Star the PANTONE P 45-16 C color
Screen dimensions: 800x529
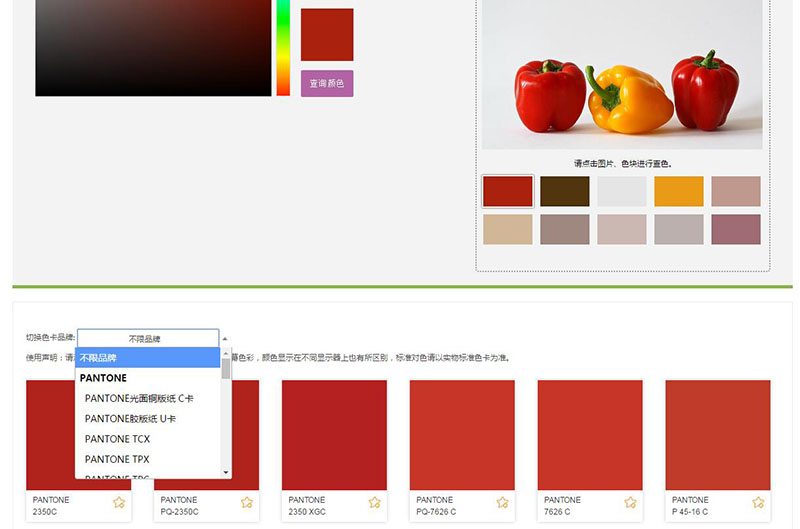click(x=759, y=502)
